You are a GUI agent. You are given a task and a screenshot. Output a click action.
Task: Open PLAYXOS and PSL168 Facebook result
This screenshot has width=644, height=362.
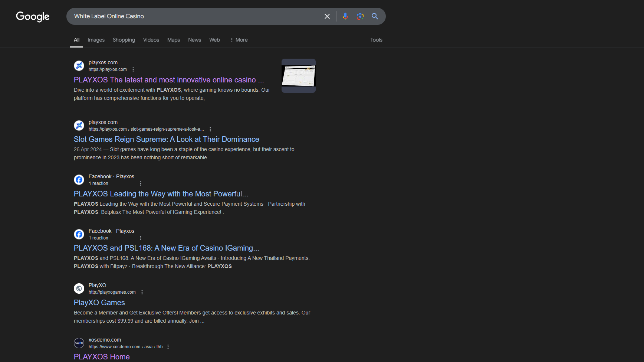[x=166, y=248]
